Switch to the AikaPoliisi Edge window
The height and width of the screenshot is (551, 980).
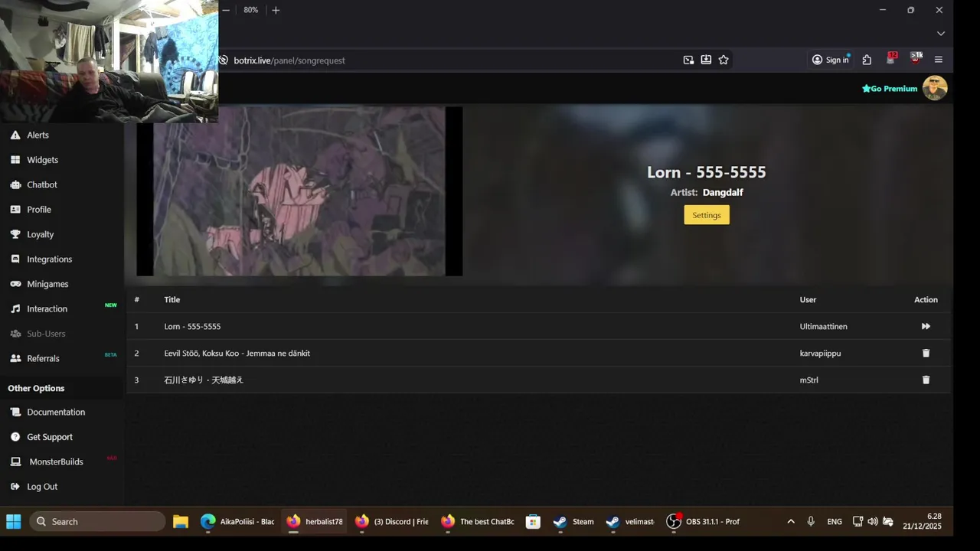tap(237, 522)
